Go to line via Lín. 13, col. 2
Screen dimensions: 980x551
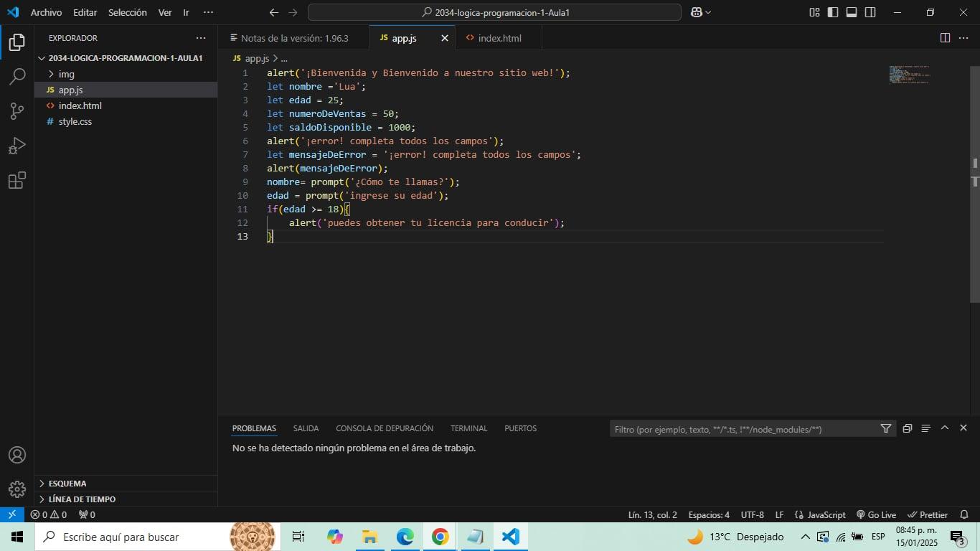pos(652,514)
